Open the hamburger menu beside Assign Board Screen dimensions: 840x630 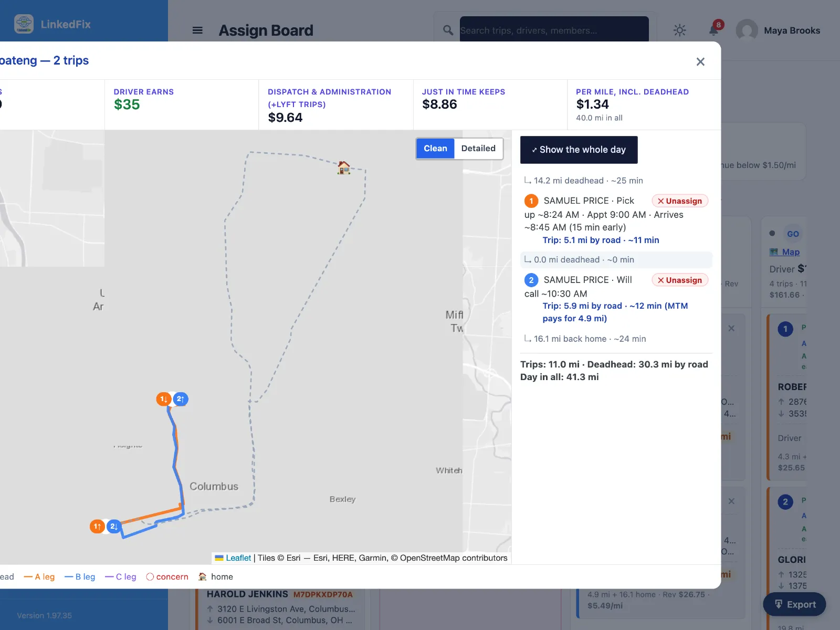pos(197,30)
